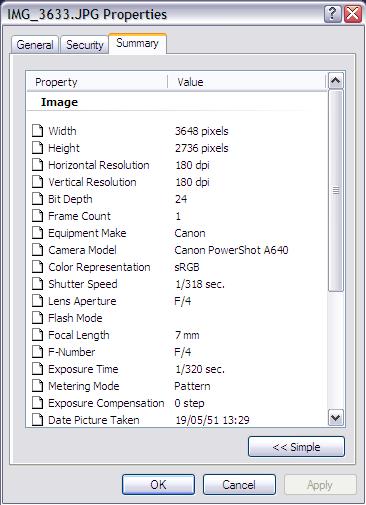Select the icon next to Focal Length

click(38, 335)
